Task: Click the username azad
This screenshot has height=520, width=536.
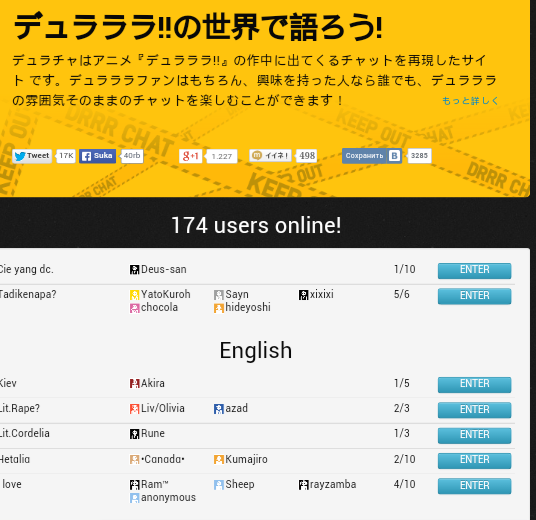Action: point(237,408)
